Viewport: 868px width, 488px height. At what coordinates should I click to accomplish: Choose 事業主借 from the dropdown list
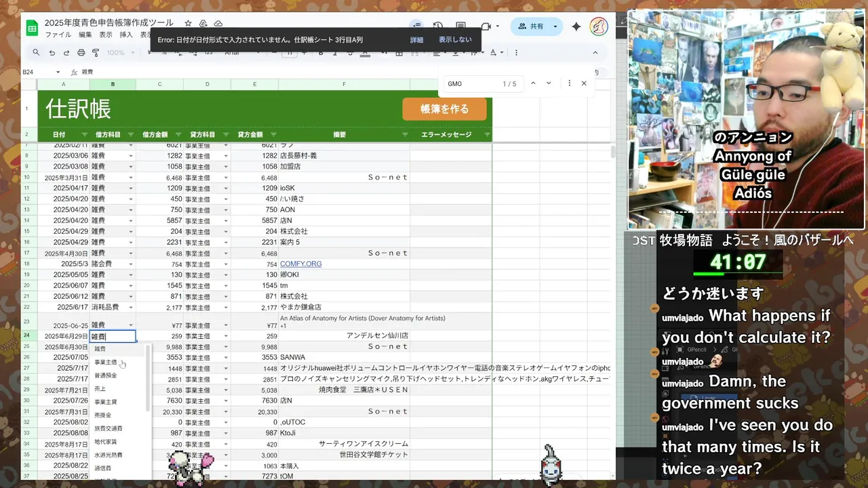pos(116,363)
